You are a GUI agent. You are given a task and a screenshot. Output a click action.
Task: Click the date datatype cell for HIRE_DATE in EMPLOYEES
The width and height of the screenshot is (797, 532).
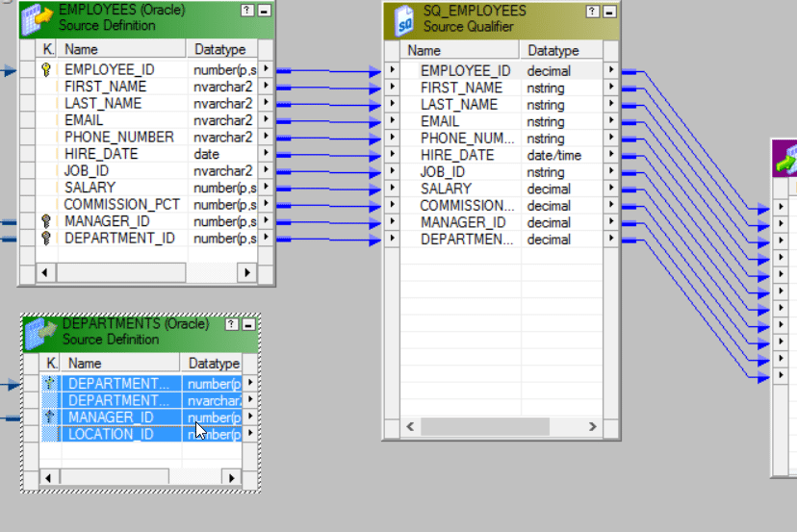pyautogui.click(x=222, y=154)
